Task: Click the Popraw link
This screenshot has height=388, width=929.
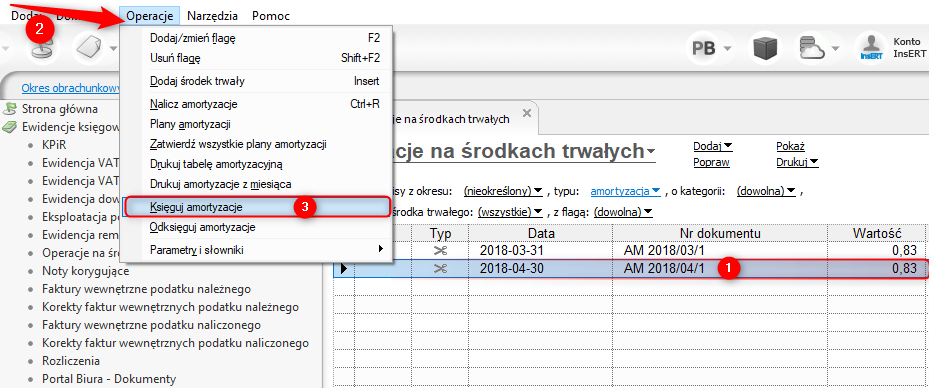Action: 711,162
